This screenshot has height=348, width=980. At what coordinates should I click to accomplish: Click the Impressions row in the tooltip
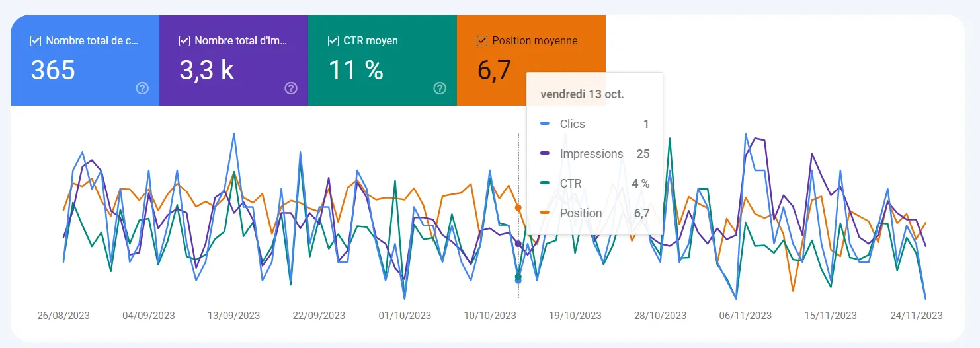click(594, 154)
